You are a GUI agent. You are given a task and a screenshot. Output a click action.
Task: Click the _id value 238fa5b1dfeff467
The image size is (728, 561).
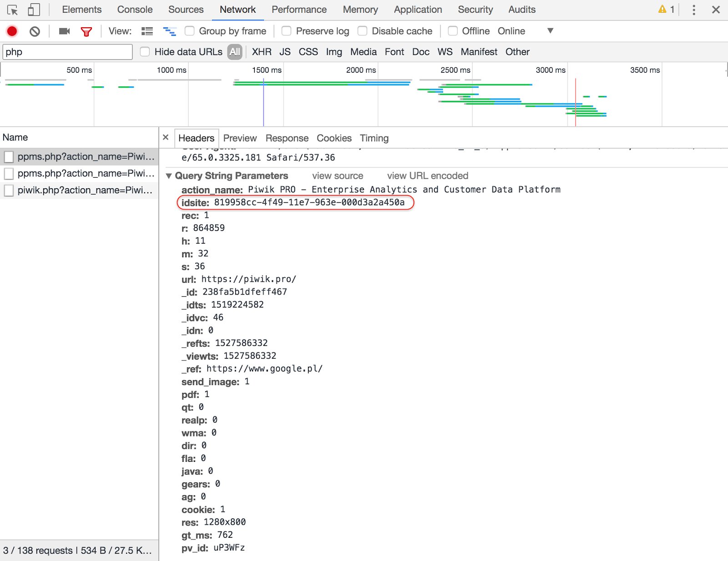[x=245, y=292]
